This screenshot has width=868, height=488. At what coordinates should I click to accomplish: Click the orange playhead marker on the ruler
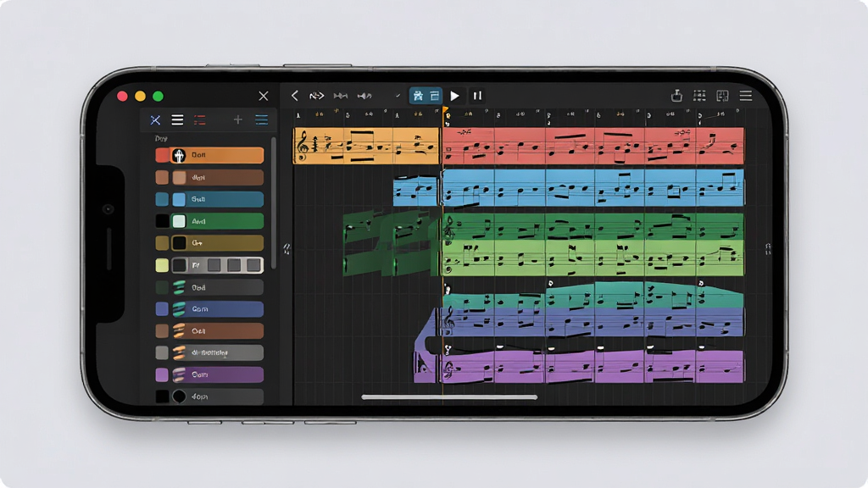pyautogui.click(x=445, y=111)
